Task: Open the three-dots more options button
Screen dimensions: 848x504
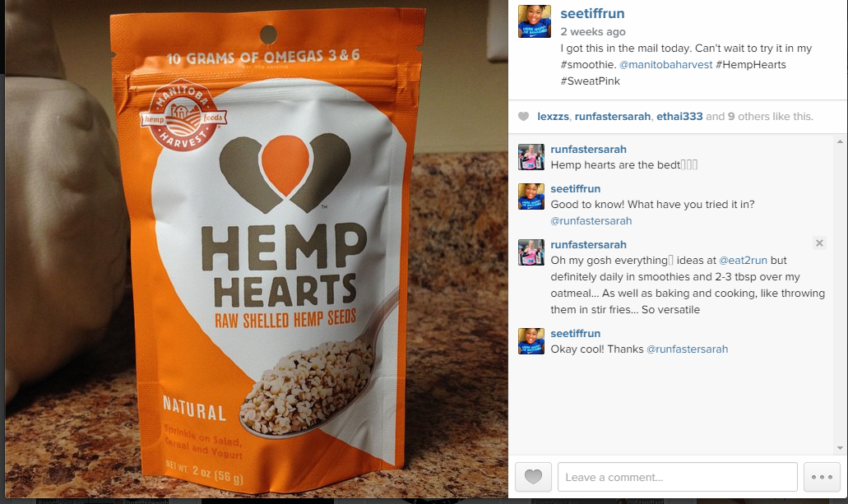Action: click(x=822, y=477)
